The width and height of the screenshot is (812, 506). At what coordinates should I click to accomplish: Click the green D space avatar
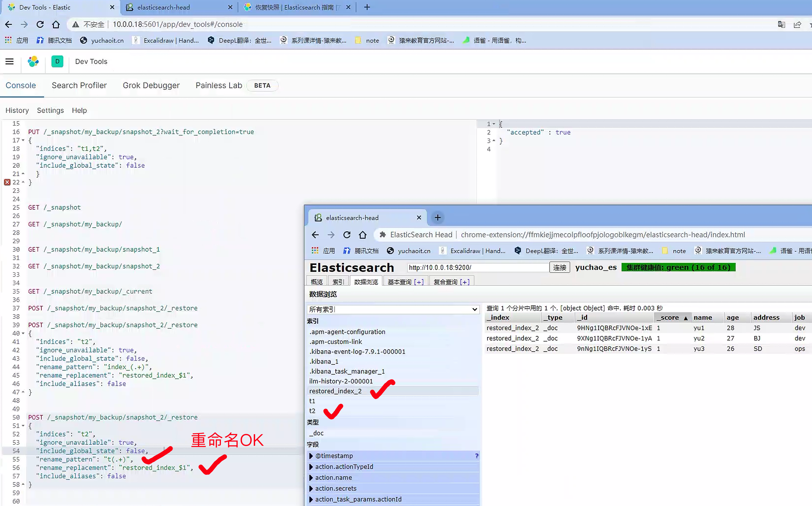point(57,62)
